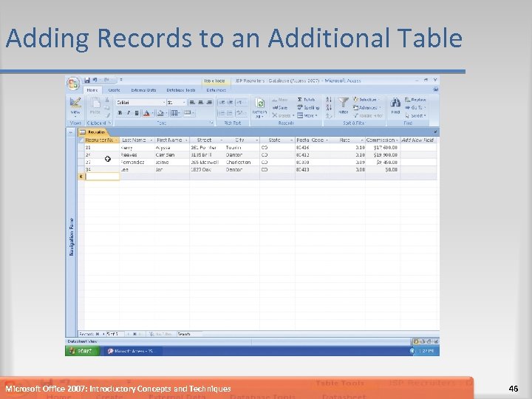Viewport: 532px width, 399px height.
Task: Switch to the Datasheet ribbon tab
Action: [x=216, y=90]
